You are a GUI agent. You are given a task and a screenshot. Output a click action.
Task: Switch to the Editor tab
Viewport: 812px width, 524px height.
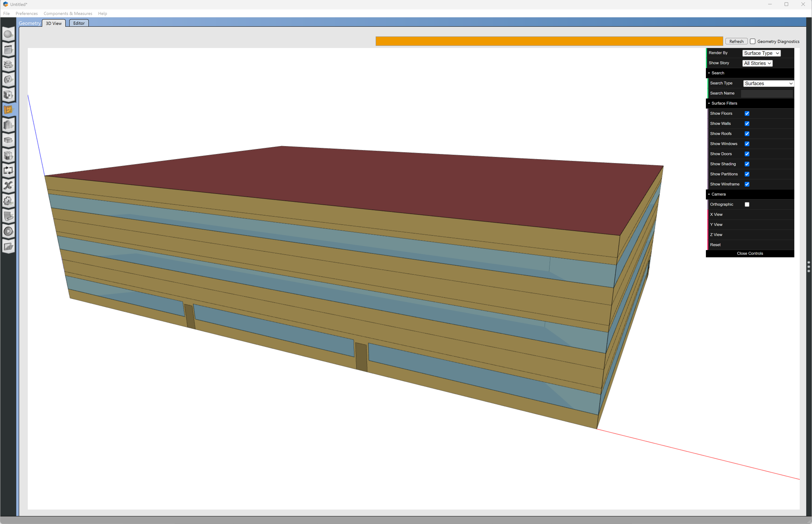(x=79, y=23)
